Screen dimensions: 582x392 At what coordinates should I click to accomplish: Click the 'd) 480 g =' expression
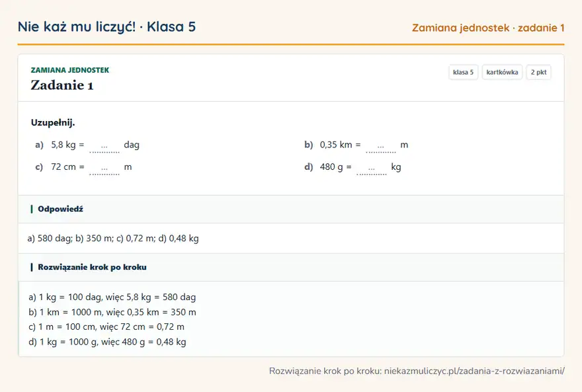tap(328, 167)
